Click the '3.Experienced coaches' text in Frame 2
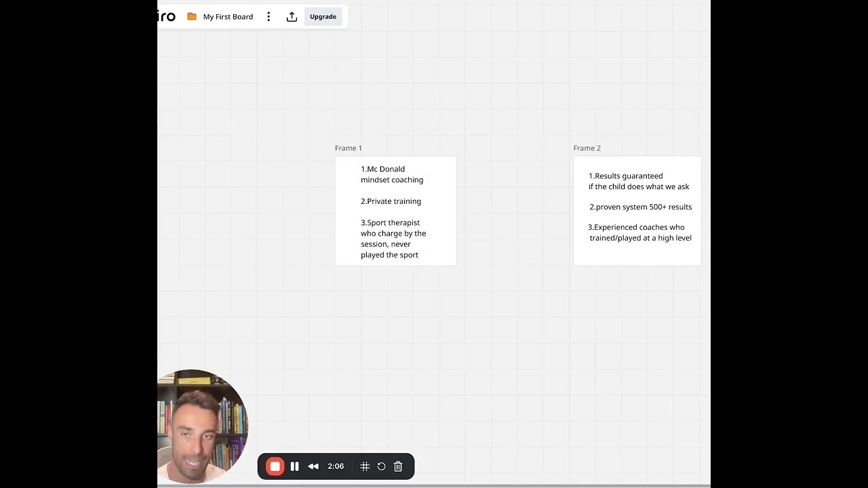 click(x=639, y=232)
